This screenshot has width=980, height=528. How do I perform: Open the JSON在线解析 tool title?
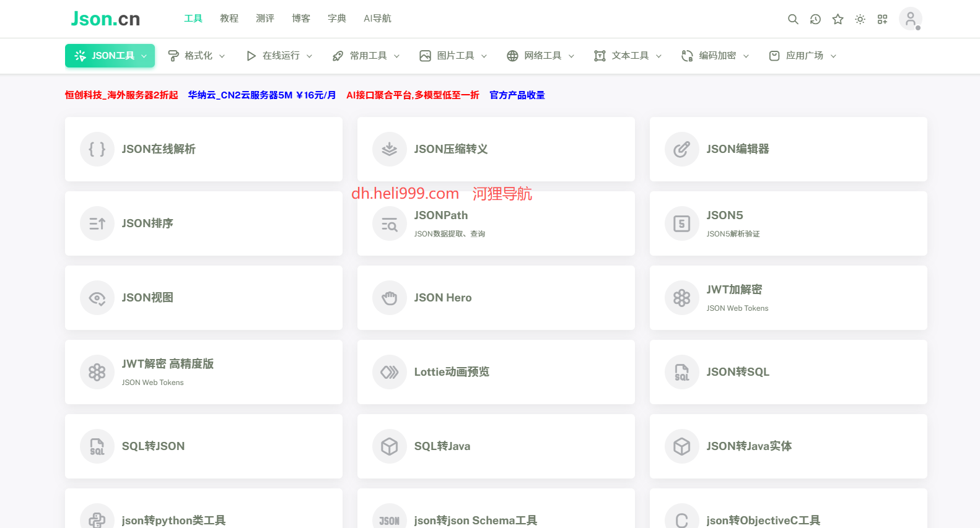(x=159, y=149)
